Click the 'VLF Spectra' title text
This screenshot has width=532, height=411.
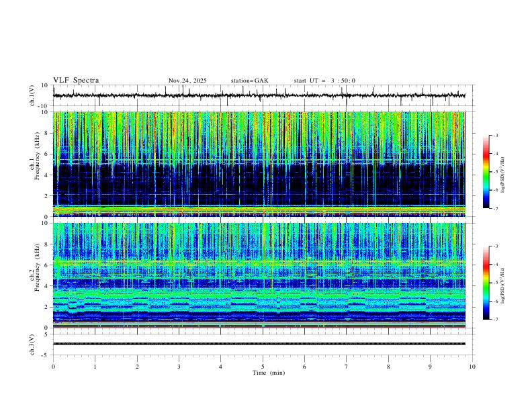click(76, 81)
